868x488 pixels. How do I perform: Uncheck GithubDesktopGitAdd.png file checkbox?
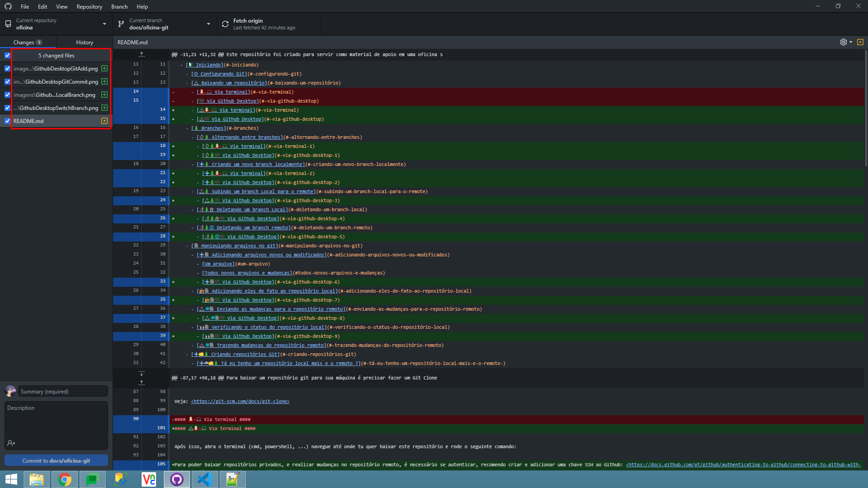click(7, 68)
